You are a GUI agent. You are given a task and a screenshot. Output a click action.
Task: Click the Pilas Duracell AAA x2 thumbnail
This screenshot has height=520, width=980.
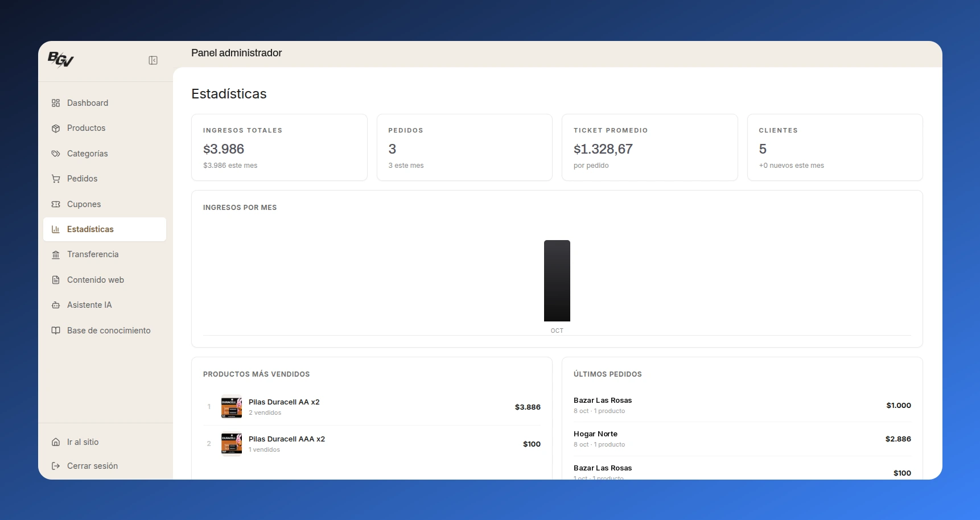232,444
